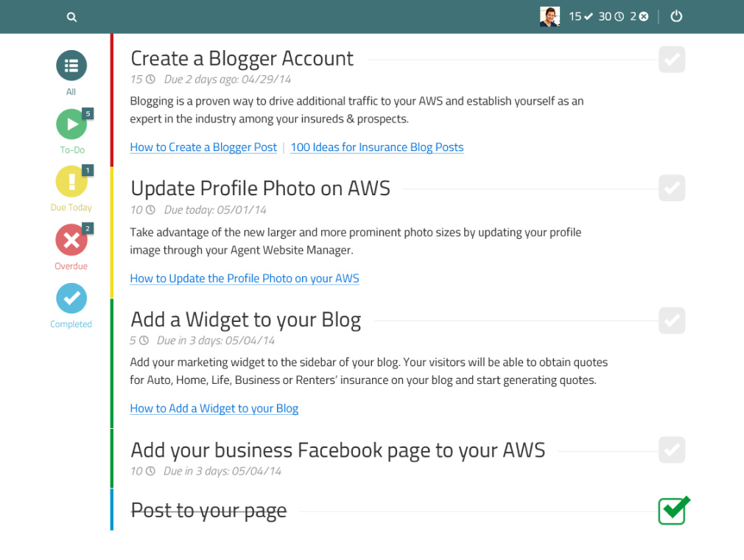Open How to Add a Widget link
The image size is (744, 560).
tap(214, 408)
